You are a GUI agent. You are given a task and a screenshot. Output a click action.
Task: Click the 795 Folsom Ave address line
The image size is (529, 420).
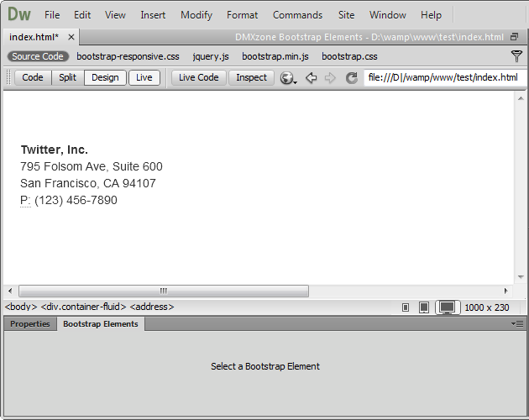pos(92,166)
